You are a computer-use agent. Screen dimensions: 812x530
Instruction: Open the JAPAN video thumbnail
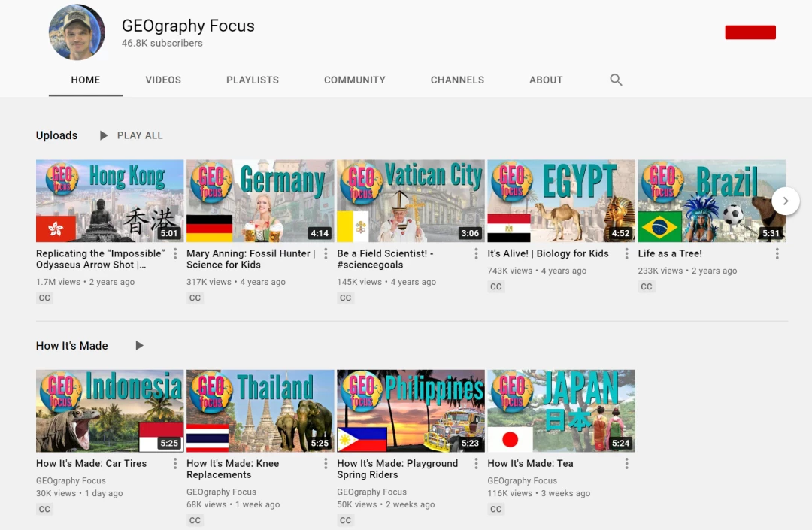562,411
